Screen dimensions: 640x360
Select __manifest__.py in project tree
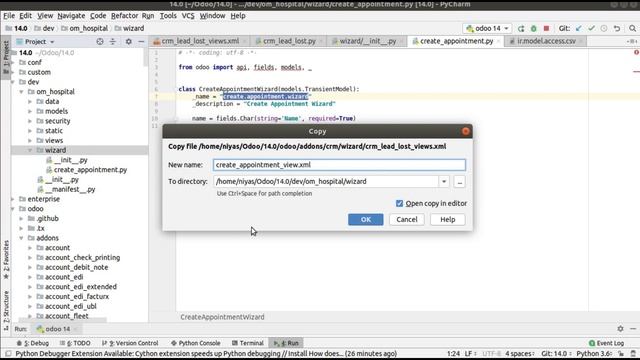pos(70,189)
